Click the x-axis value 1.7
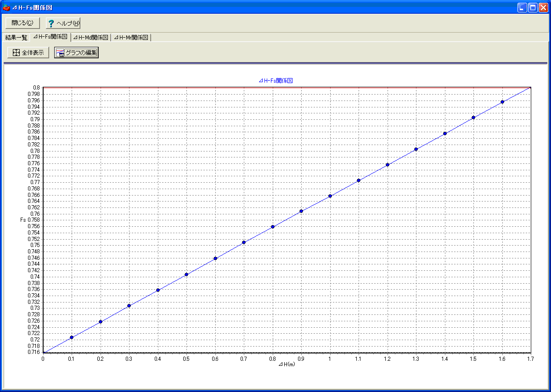The height and width of the screenshot is (392, 551). pyautogui.click(x=531, y=358)
